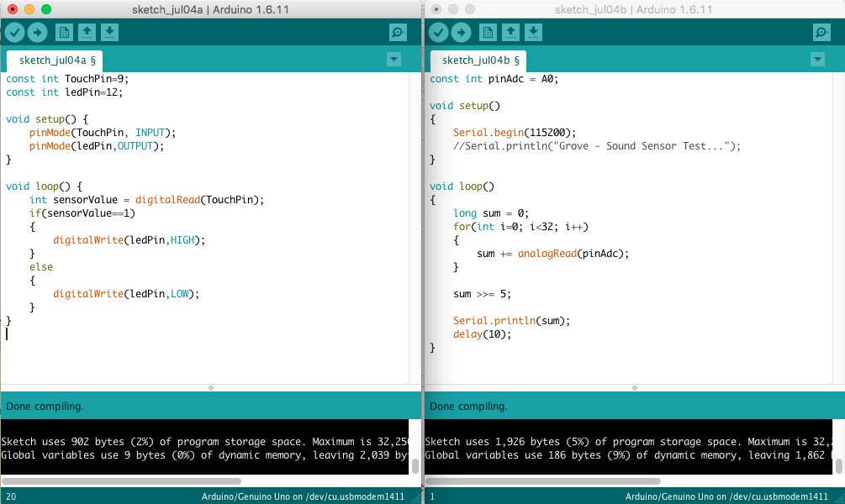Open sketch icon in sketch_jul04a window
Image resolution: width=845 pixels, height=504 pixels.
[87, 32]
